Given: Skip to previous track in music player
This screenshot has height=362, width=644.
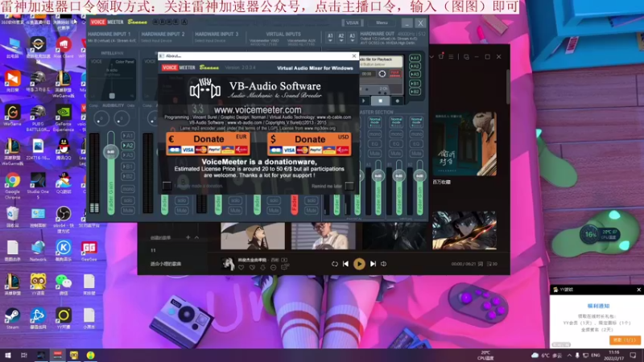Looking at the screenshot, I should click(x=346, y=264).
